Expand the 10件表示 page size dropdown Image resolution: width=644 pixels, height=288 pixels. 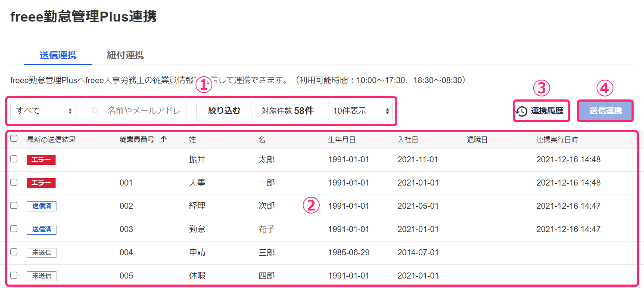pos(360,111)
